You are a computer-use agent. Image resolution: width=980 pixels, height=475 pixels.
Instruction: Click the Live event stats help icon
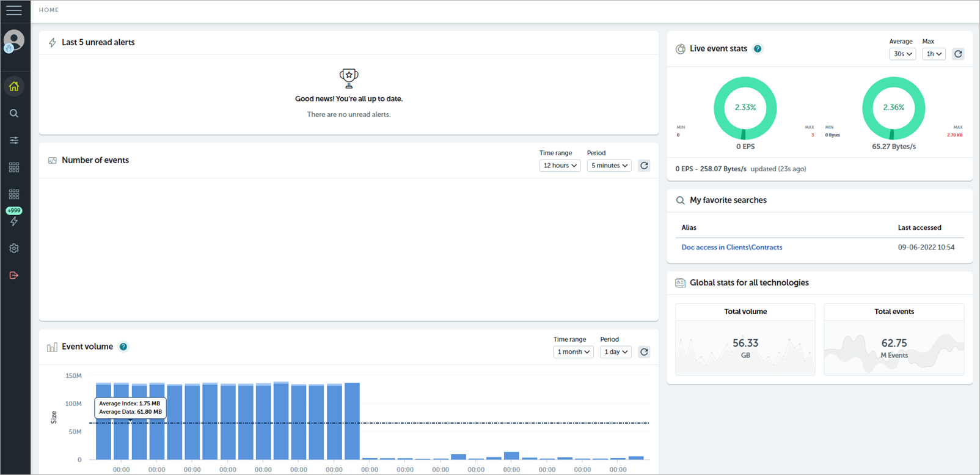click(x=758, y=49)
